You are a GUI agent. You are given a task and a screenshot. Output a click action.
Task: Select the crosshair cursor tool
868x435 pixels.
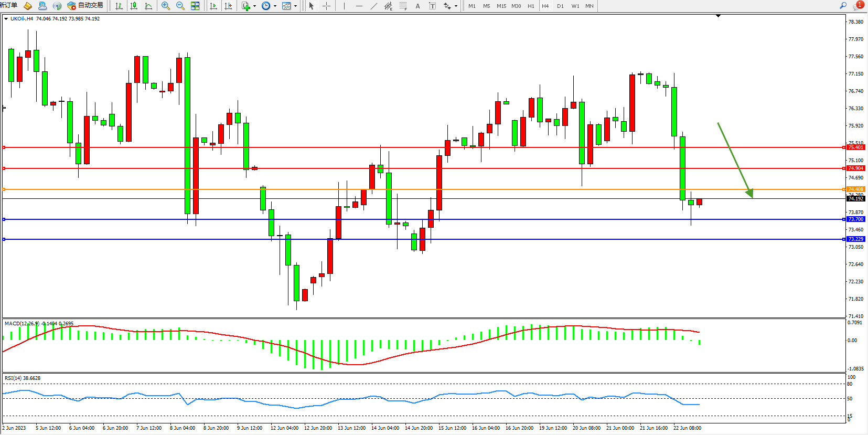coord(326,6)
